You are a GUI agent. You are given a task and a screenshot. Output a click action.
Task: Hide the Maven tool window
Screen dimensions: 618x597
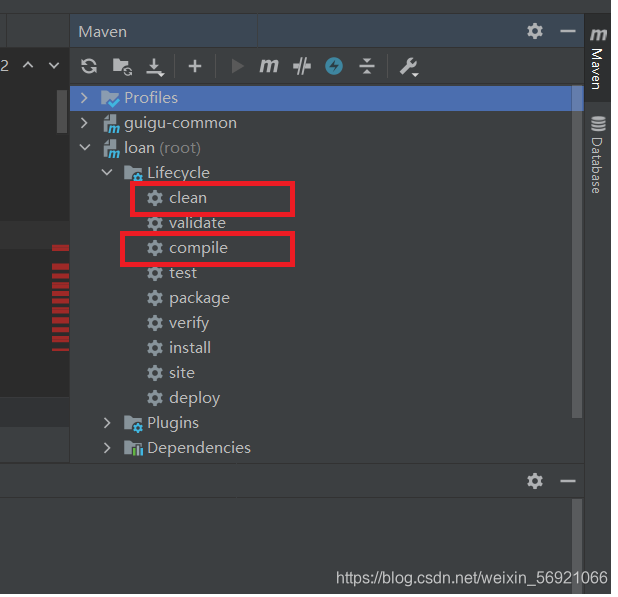tap(568, 31)
